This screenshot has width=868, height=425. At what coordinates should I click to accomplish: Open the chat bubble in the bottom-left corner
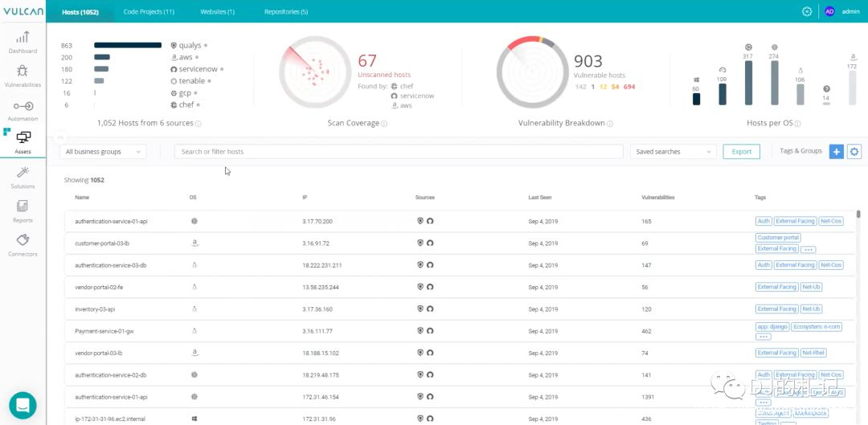click(23, 405)
